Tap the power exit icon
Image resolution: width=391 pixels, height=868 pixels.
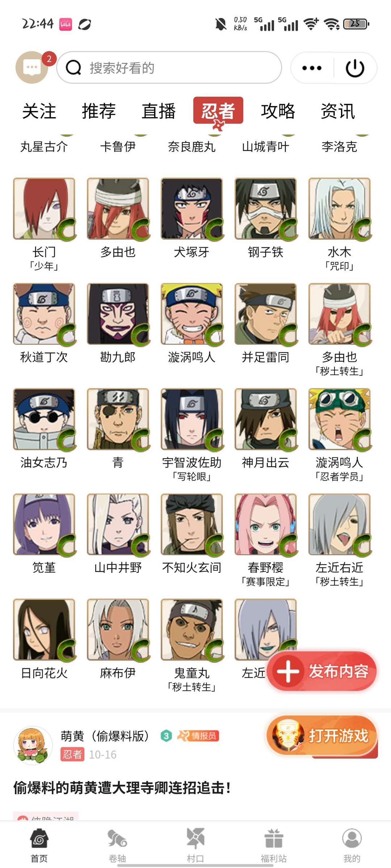(355, 68)
